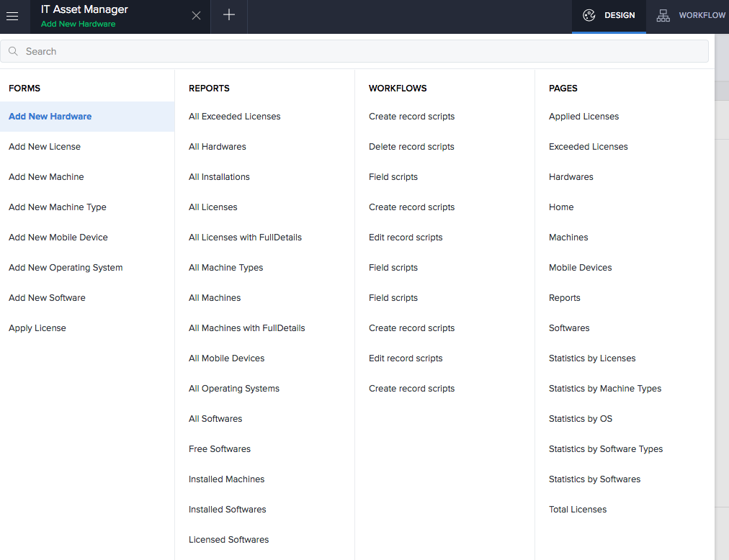This screenshot has height=560, width=729.
Task: Switch to the WORKFLOW tab
Action: coord(688,17)
